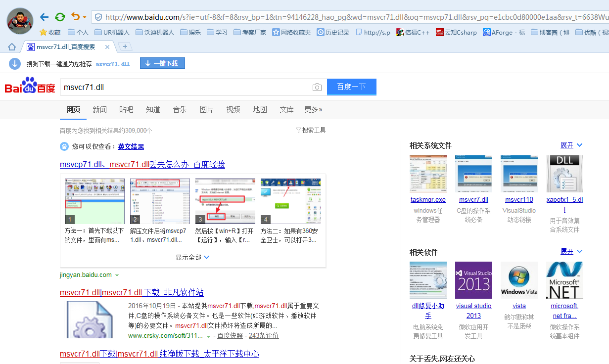Screen dimensions: 609x364
Task: Open 太平洋下载中心 msvcr71.dll result
Action: point(159,354)
